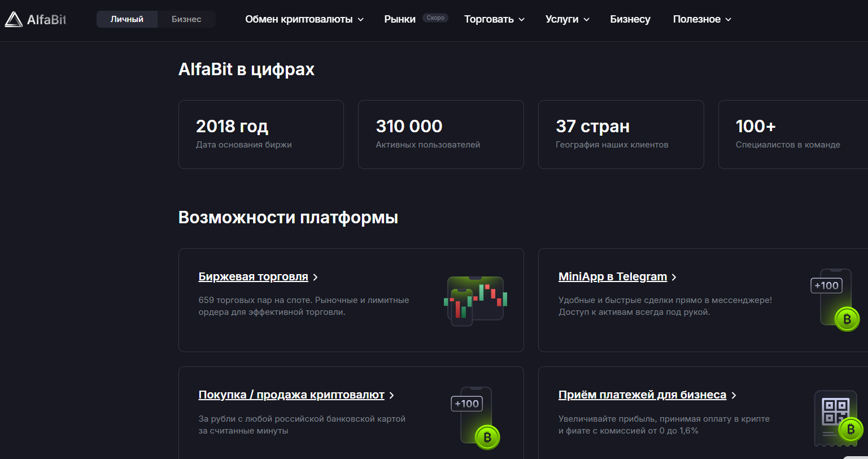Screen dimensions: 868x459
Task: Click the 659 торговых пар на споте description
Action: point(304,306)
